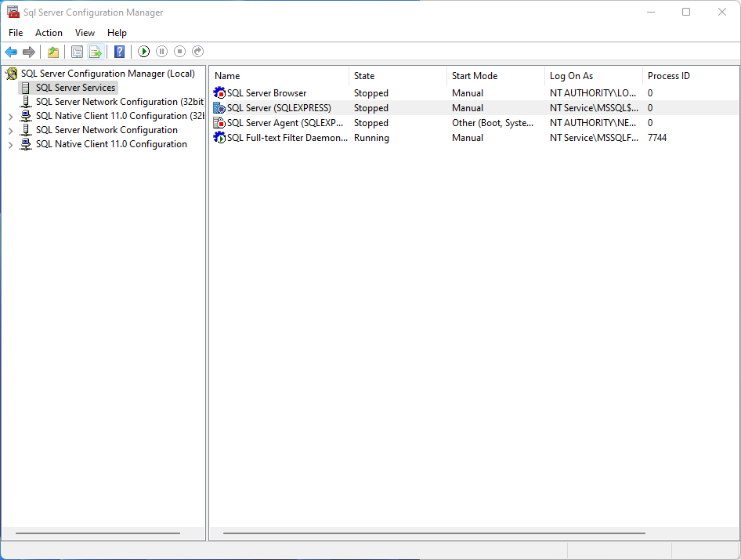Click the SQL Server (SQLEXPRESS) service icon
Image resolution: width=741 pixels, height=560 pixels.
[x=219, y=108]
